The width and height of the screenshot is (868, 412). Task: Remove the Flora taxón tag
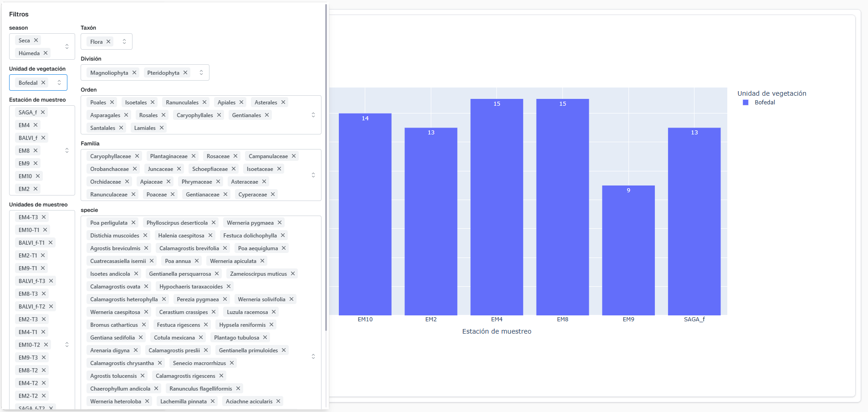(108, 42)
